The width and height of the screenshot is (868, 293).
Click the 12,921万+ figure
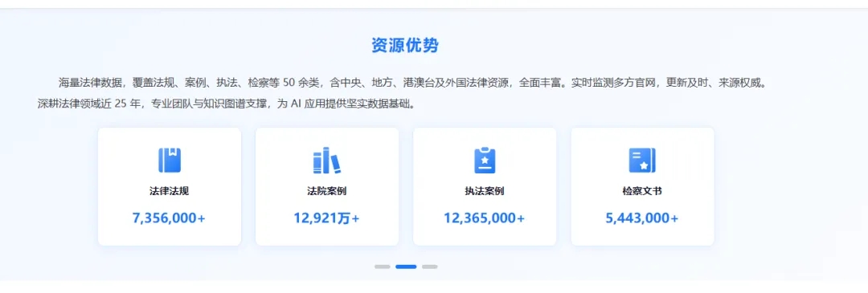(x=326, y=218)
